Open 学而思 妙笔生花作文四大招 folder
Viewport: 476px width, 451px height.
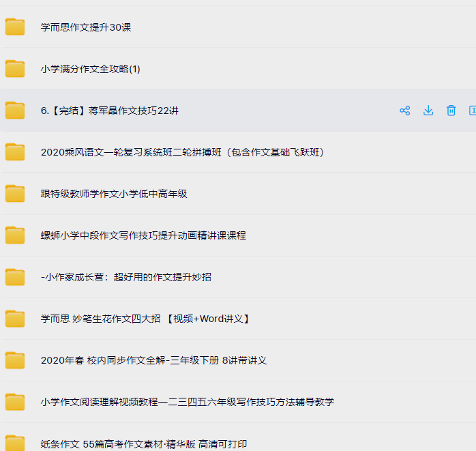coord(145,319)
